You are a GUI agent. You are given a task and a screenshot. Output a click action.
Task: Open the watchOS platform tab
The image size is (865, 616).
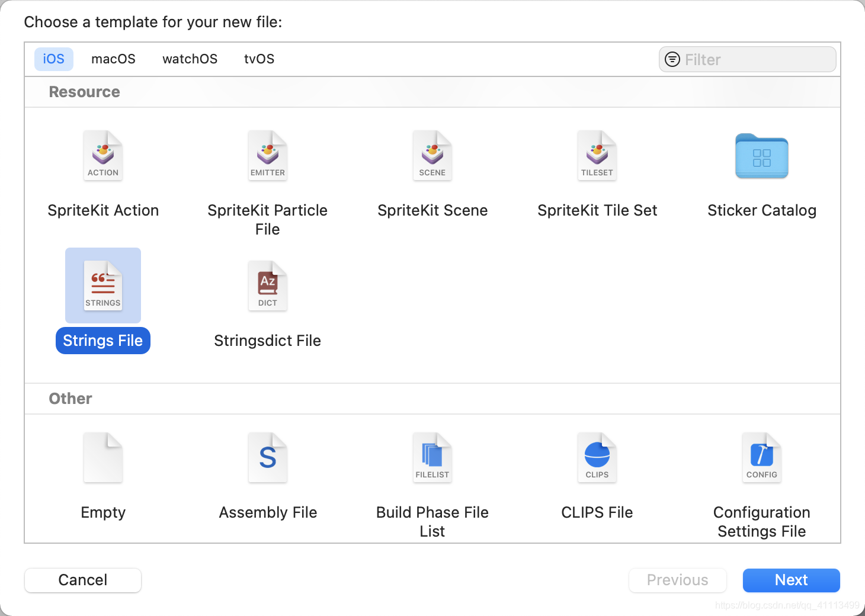190,59
